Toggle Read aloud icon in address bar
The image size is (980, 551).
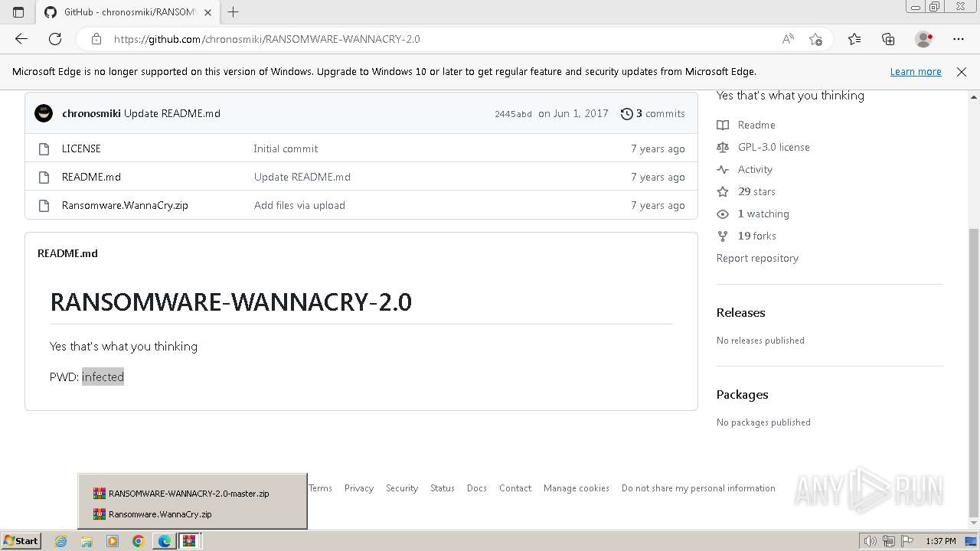(x=788, y=39)
